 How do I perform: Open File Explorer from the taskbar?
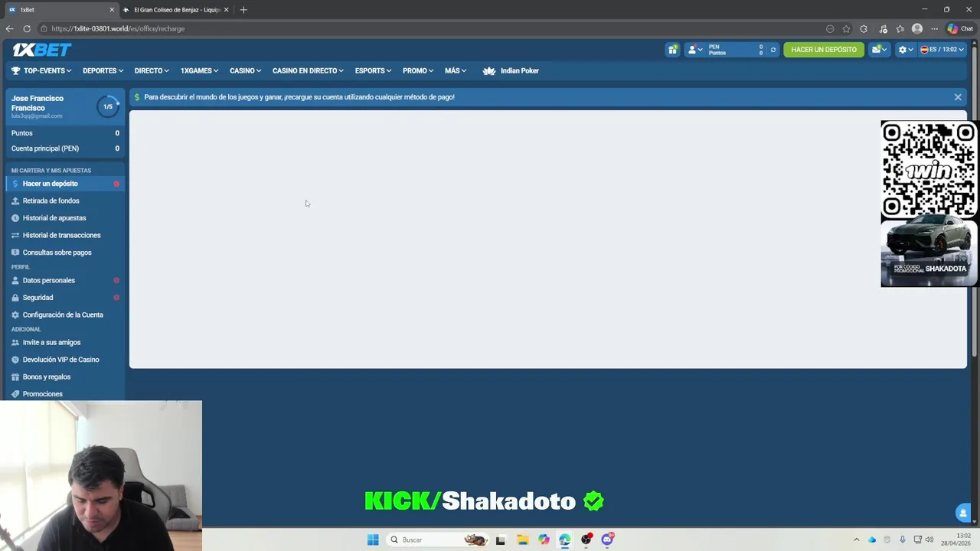(522, 540)
